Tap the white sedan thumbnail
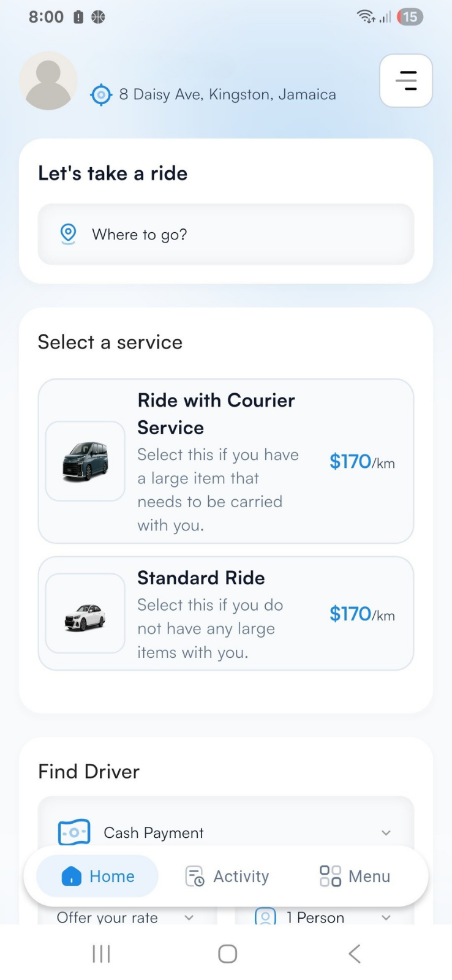 click(x=85, y=614)
